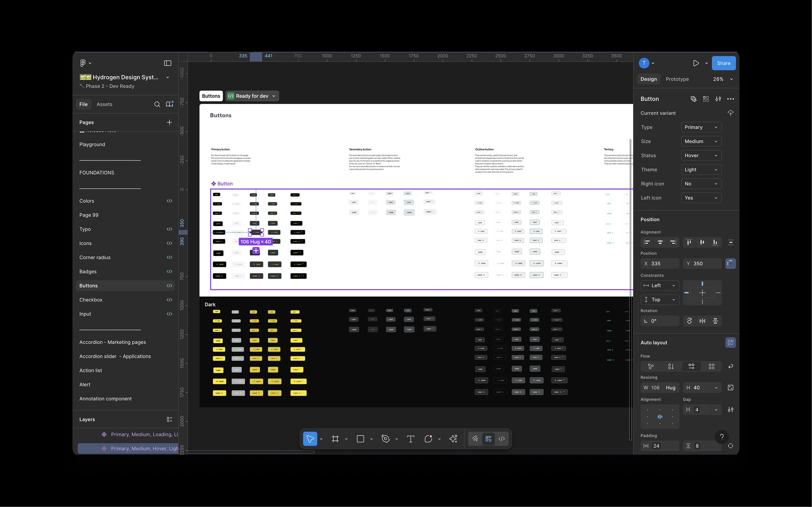Select the Frame tool
812x507 pixels.
335,439
